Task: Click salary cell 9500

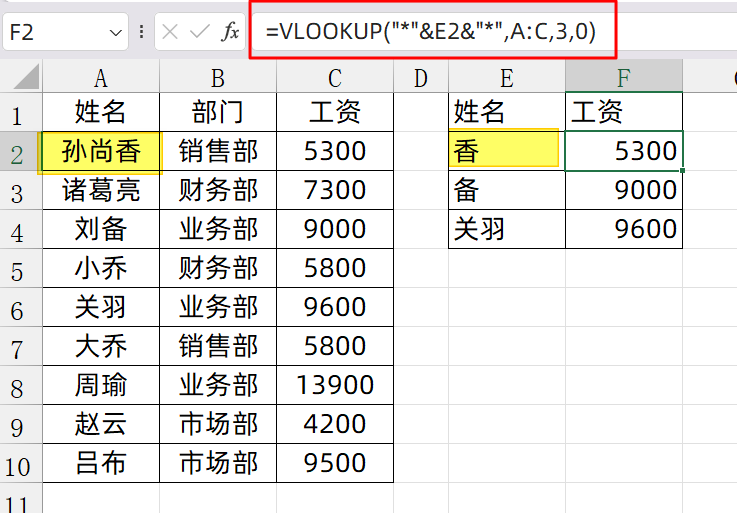Action: pyautogui.click(x=335, y=464)
